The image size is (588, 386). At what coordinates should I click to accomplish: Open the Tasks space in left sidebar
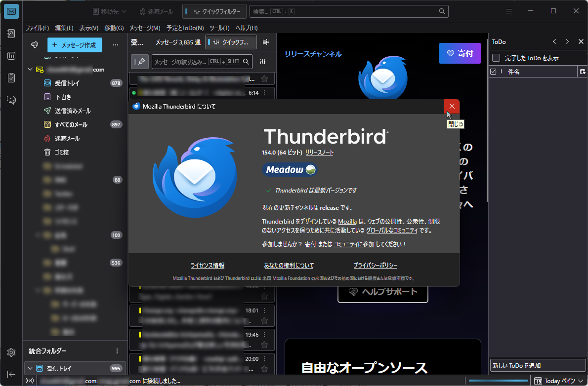click(x=11, y=77)
